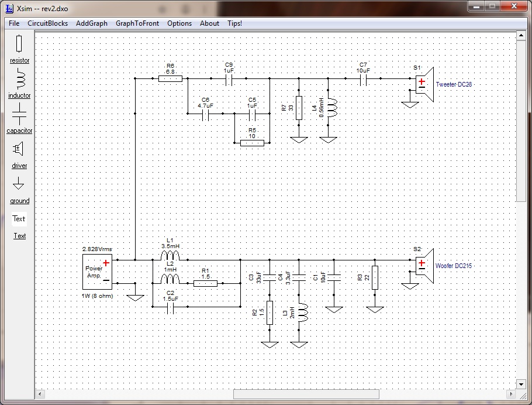Viewport: 532px width, 405px height.
Task: Click the Tweeter DC28 text label
Action: (x=454, y=84)
